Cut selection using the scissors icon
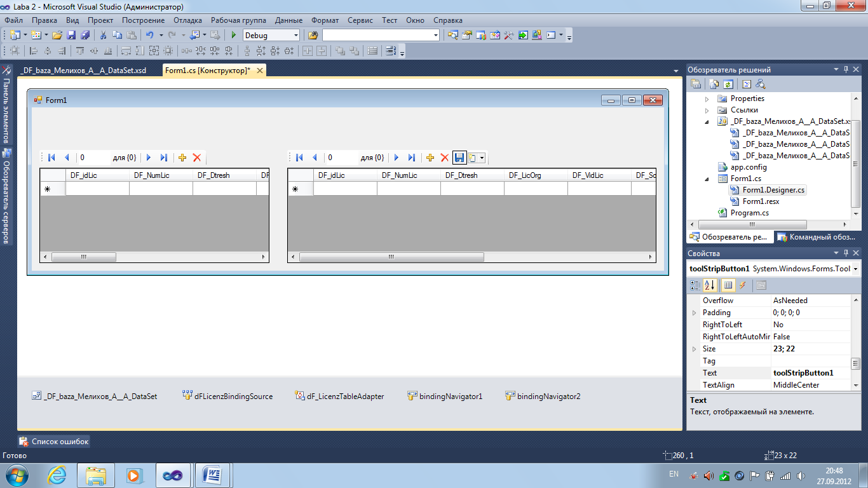The image size is (868, 488). pos(104,36)
